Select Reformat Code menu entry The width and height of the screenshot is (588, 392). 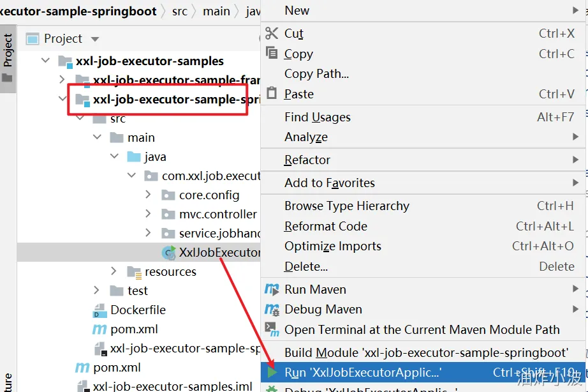[325, 226]
